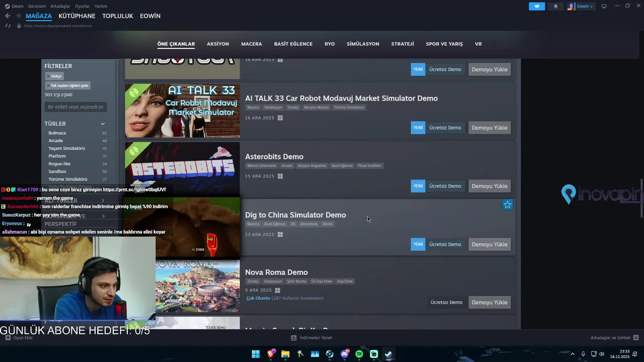Click the Mermi Cehennemi tag on Asterobits
The height and width of the screenshot is (362, 644).
(262, 165)
